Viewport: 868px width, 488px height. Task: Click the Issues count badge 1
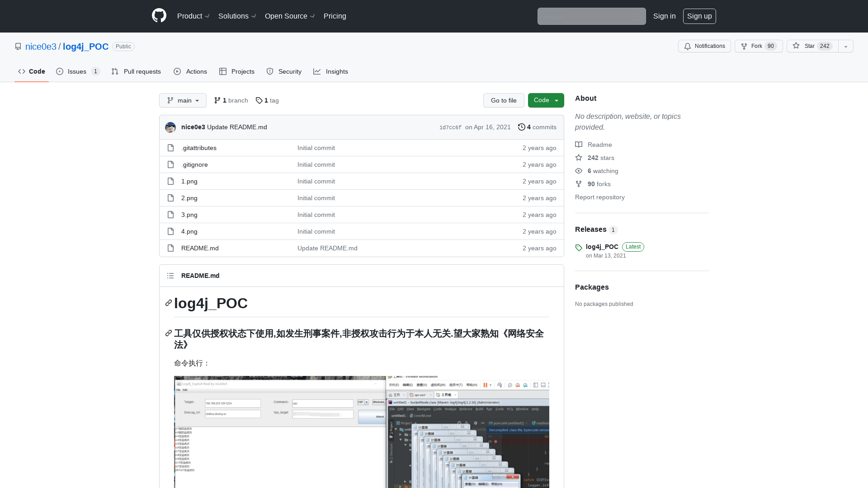[x=95, y=71]
